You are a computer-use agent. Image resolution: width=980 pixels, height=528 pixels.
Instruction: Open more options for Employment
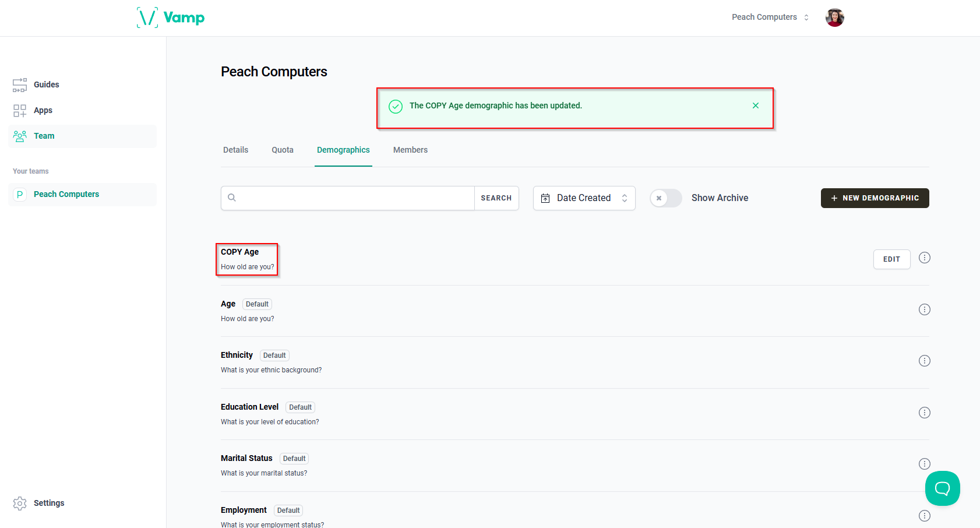(925, 516)
